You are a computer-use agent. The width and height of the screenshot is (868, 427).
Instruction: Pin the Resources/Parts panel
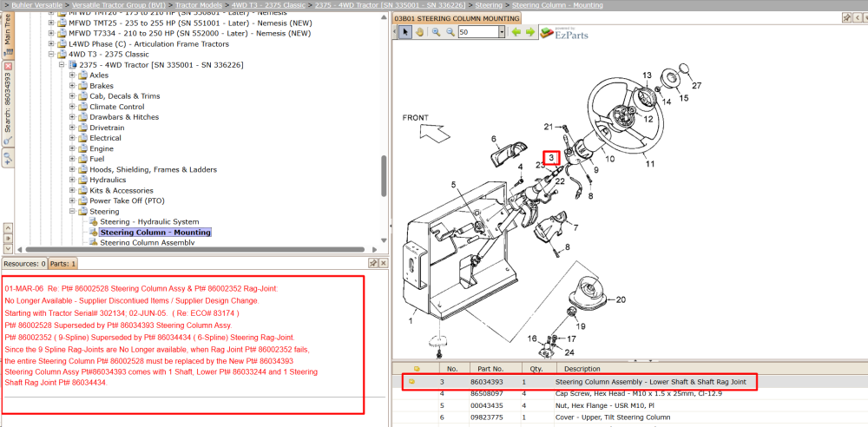[x=373, y=263]
